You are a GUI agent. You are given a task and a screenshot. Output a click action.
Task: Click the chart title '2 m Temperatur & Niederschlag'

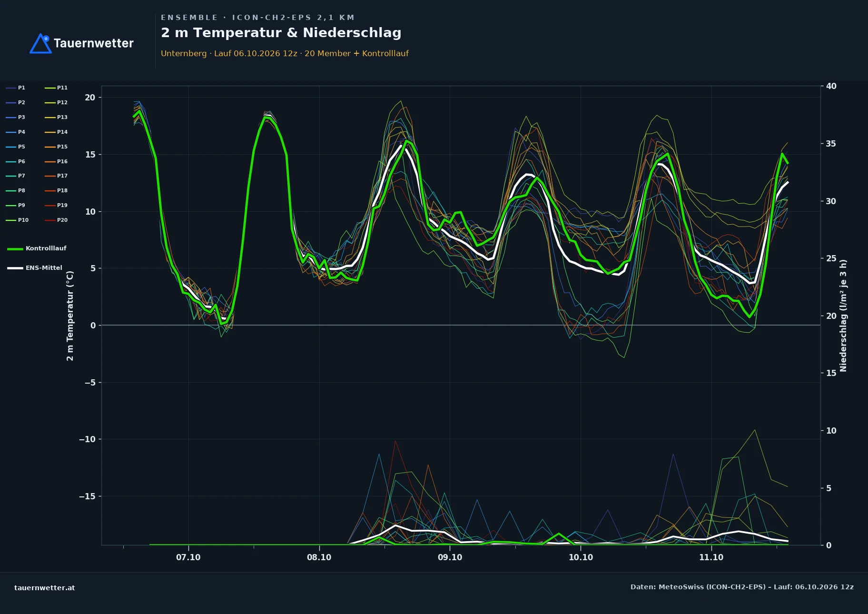281,33
